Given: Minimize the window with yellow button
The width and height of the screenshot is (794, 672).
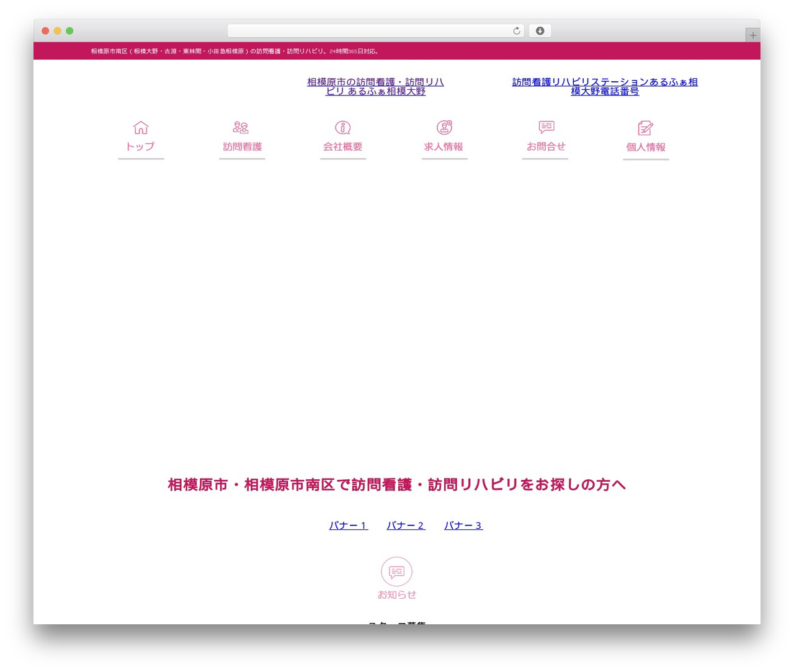Looking at the screenshot, I should click(58, 31).
